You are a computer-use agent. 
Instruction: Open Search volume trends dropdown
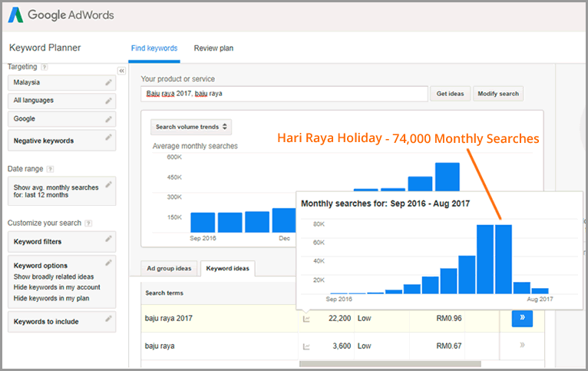click(191, 127)
